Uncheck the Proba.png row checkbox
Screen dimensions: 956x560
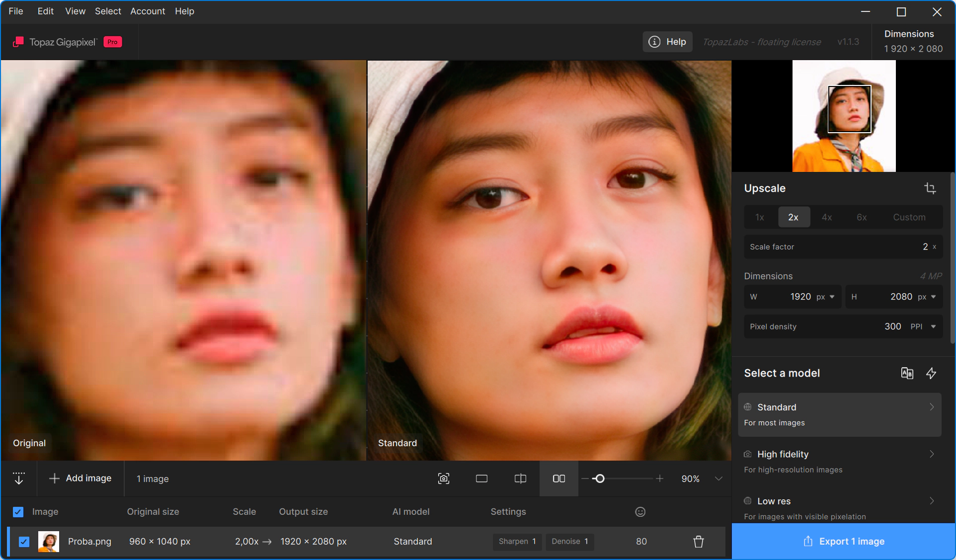pos(24,542)
